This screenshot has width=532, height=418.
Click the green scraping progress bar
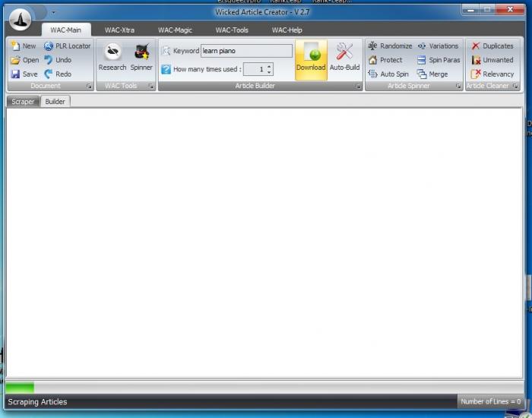[20, 388]
